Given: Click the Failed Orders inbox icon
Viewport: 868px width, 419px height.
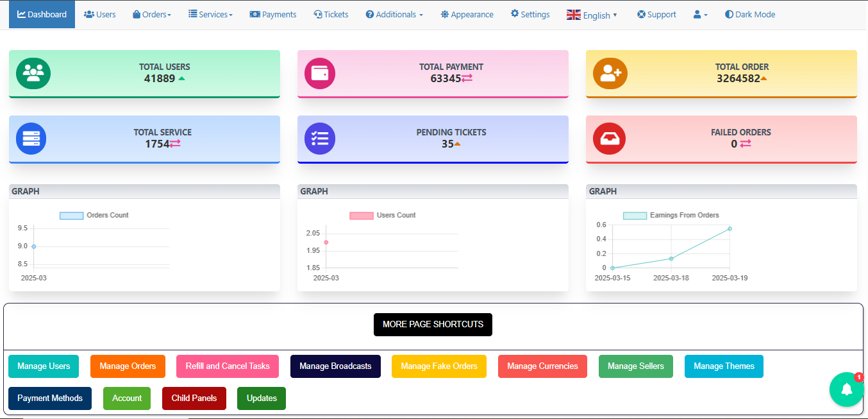Looking at the screenshot, I should click(x=608, y=139).
